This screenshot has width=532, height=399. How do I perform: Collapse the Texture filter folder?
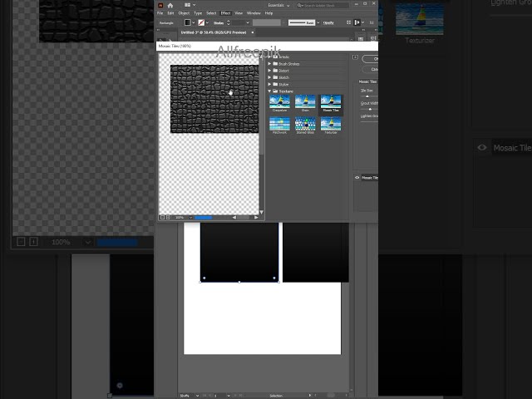pos(269,91)
